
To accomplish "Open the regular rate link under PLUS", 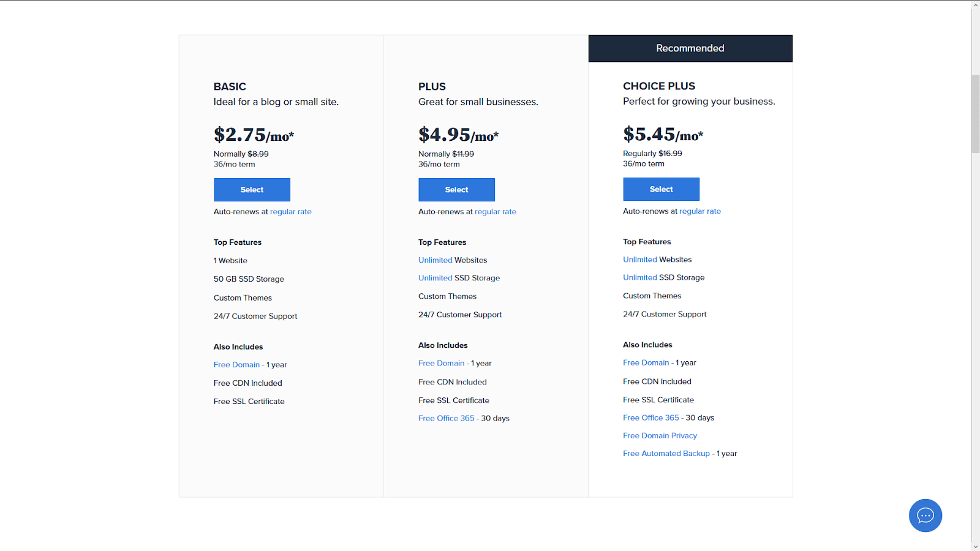I will pyautogui.click(x=495, y=211).
